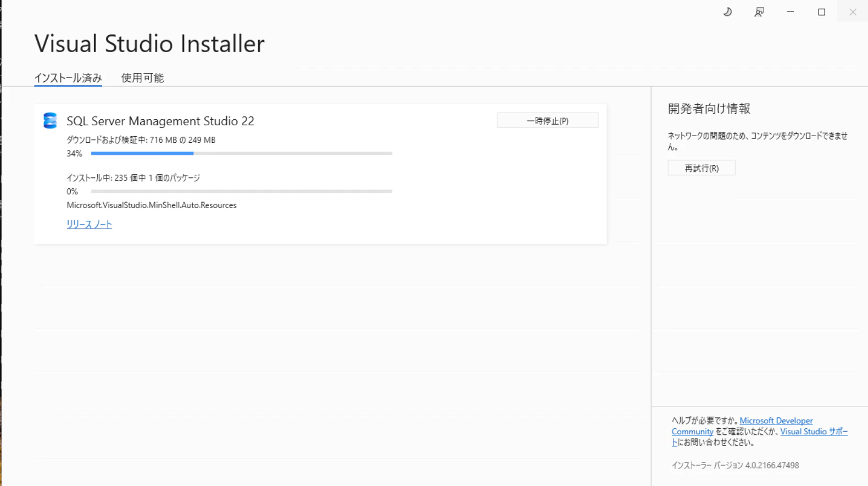
Task: Click the 34% download percentage label
Action: [x=74, y=154]
